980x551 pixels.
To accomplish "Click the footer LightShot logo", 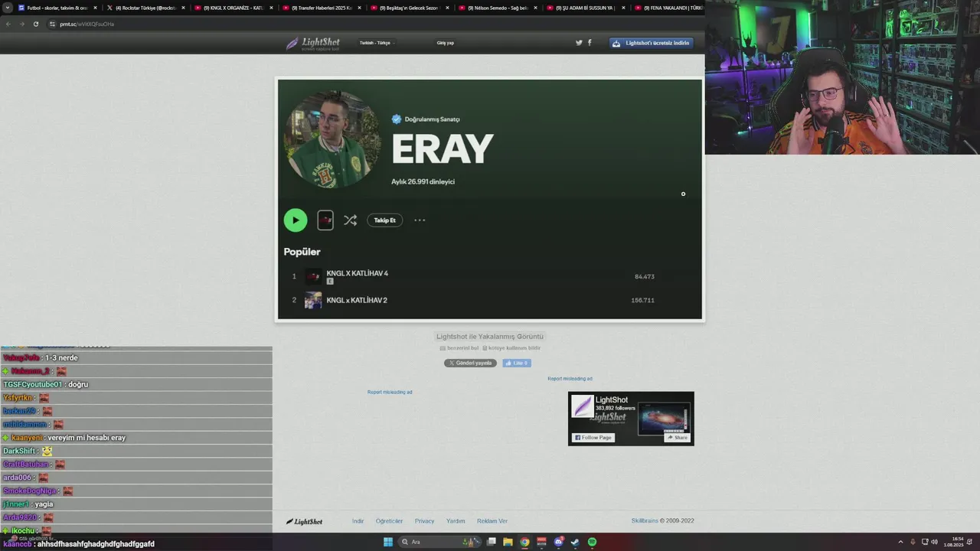I will 304,522.
